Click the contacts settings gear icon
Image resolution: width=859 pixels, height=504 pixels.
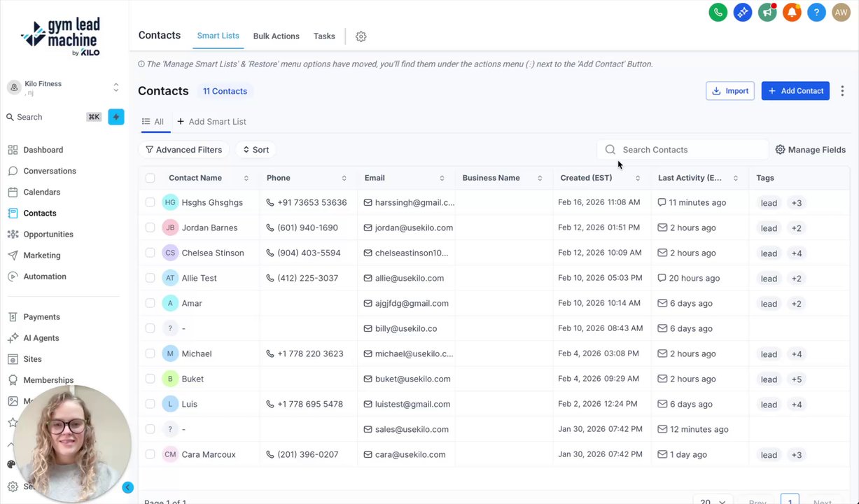pyautogui.click(x=361, y=36)
